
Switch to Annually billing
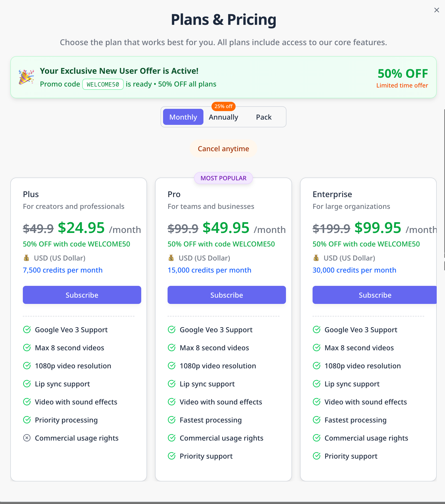click(x=224, y=117)
